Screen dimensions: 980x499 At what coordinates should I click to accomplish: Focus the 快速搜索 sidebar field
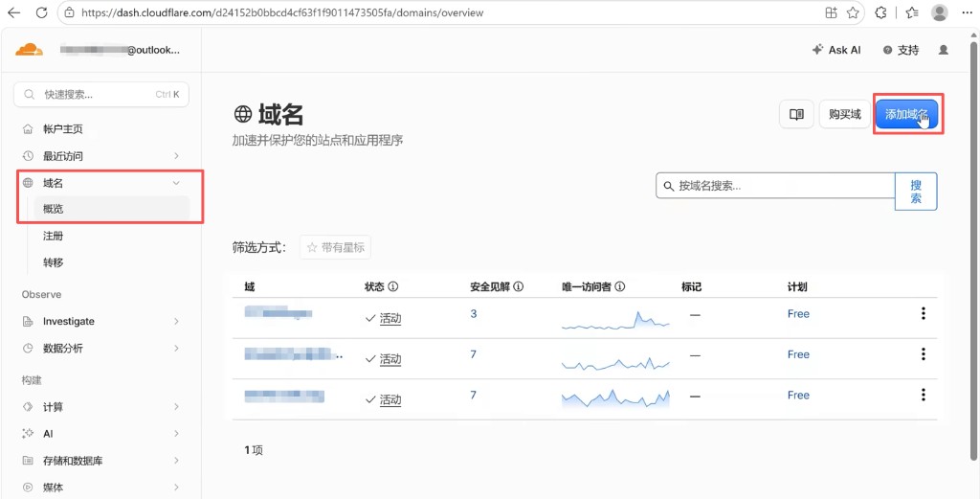101,95
